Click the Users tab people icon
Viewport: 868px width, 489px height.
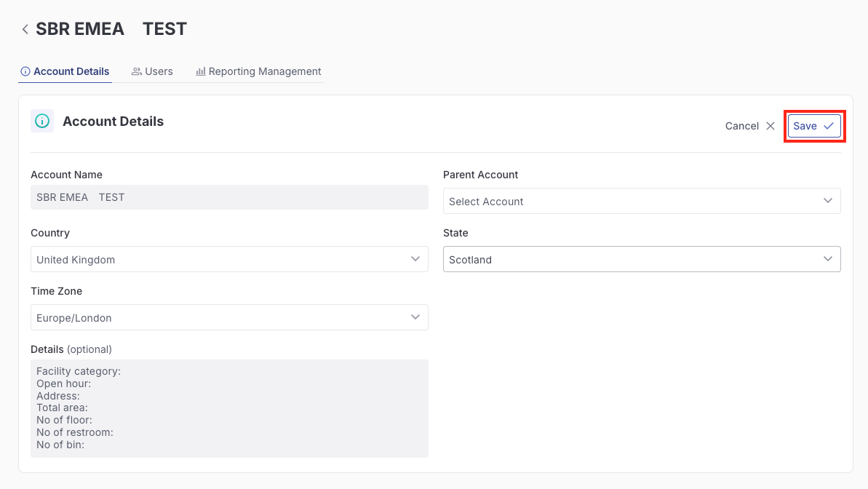coord(136,71)
